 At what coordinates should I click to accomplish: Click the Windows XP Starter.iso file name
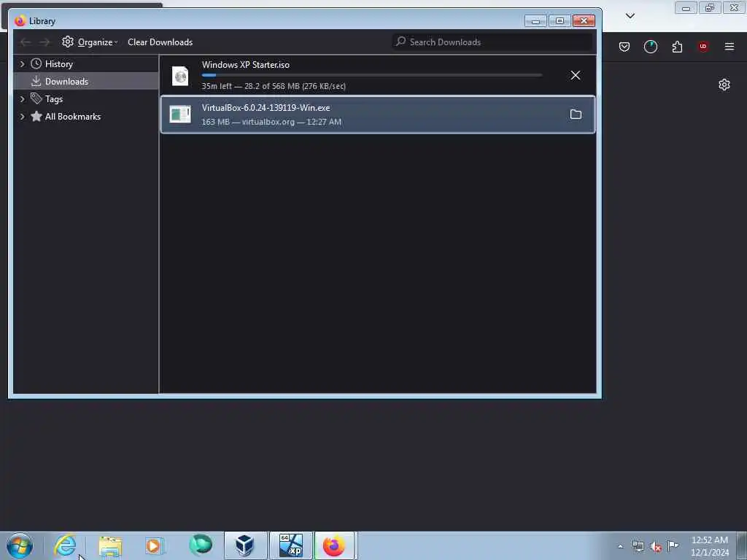(x=245, y=65)
